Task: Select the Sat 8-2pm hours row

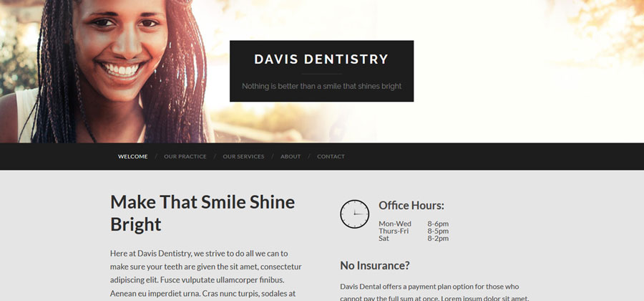Action: [414, 239]
